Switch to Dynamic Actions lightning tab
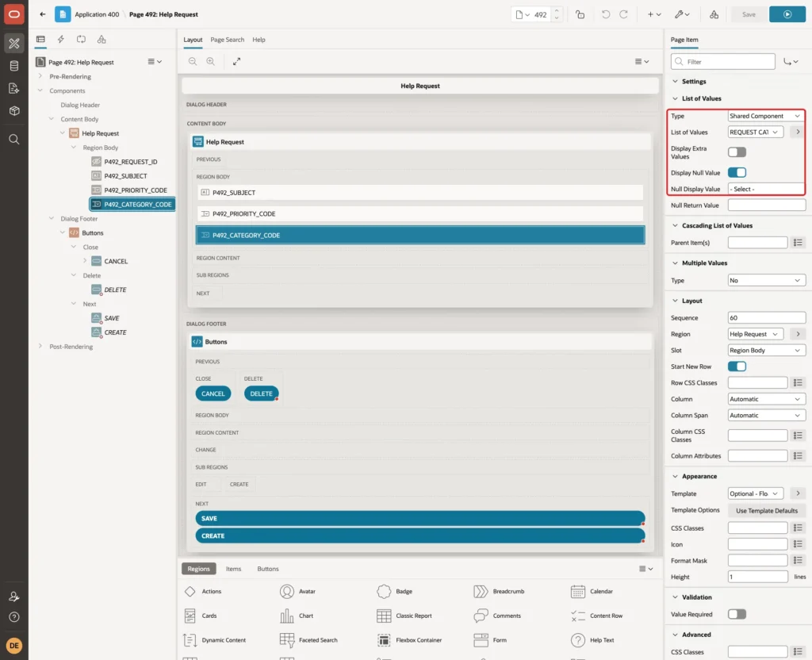 pyautogui.click(x=60, y=40)
